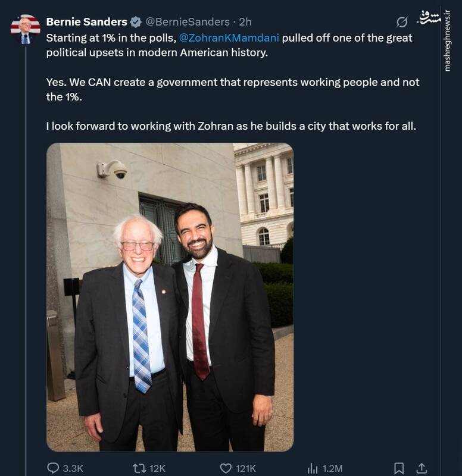Click the 2h timestamp of the tweet
The height and width of the screenshot is (476, 462).
pyautogui.click(x=245, y=22)
